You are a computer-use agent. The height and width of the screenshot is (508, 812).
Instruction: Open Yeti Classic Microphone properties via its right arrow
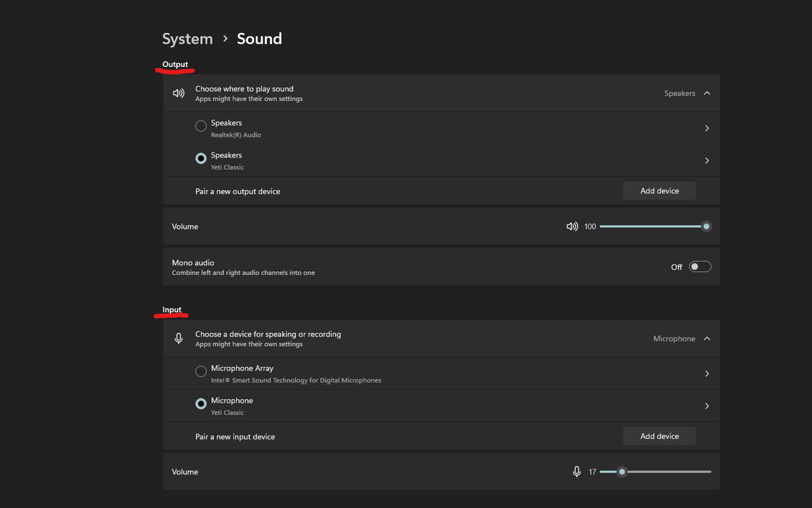tap(707, 405)
